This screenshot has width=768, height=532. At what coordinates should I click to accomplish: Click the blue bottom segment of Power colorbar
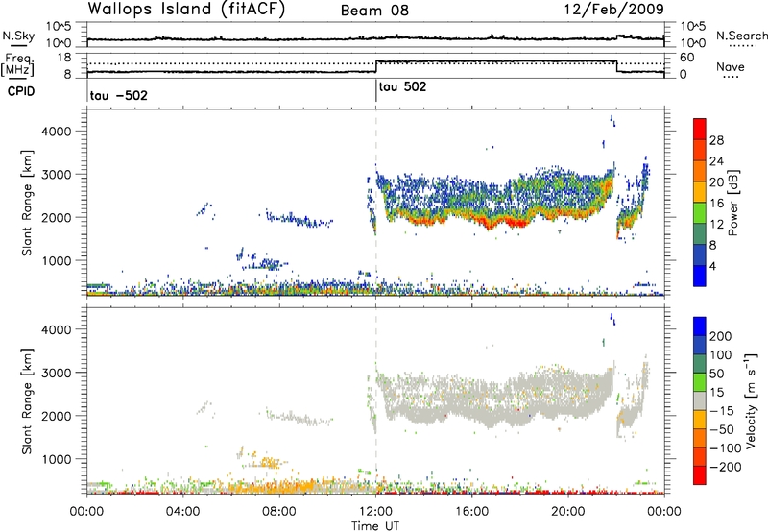(x=700, y=276)
